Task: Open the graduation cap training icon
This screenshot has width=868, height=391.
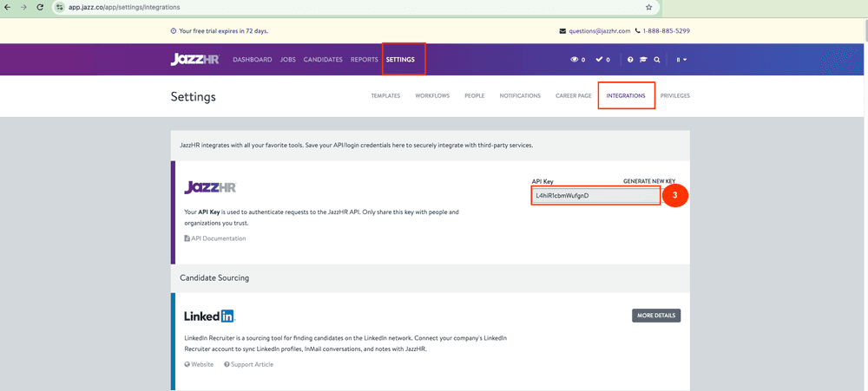Action: [x=643, y=60]
